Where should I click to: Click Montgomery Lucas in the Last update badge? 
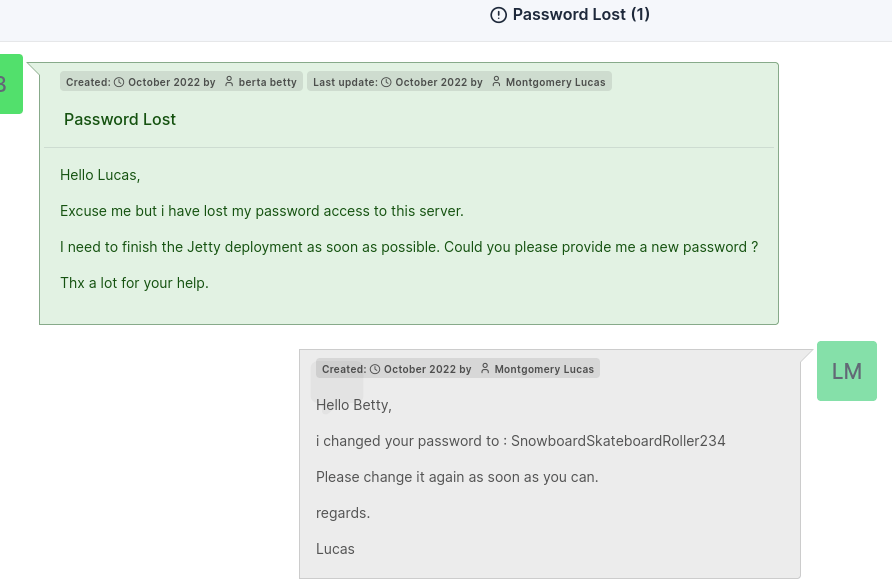[555, 82]
